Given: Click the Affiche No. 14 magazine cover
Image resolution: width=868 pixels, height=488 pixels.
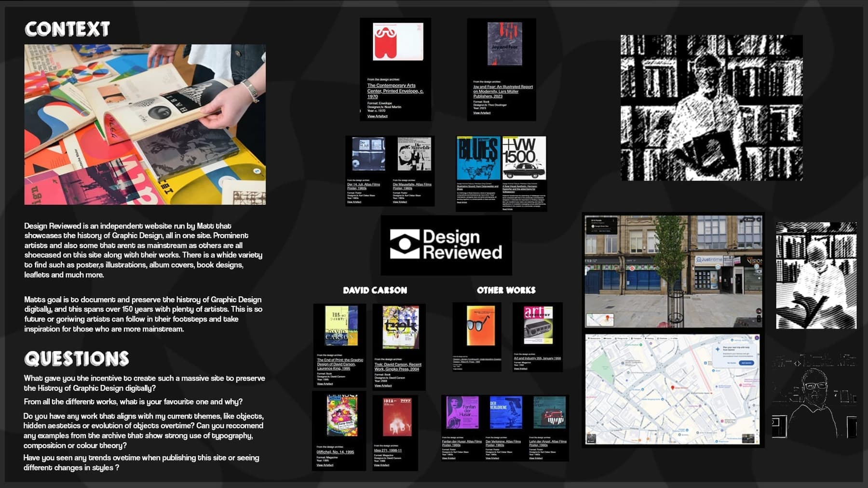Looking at the screenshot, I should [x=342, y=415].
